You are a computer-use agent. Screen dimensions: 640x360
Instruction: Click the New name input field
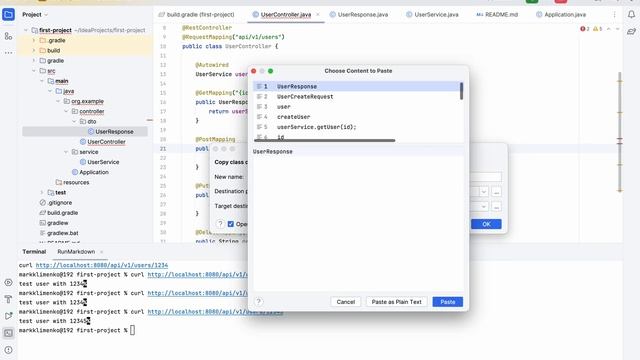point(485,177)
